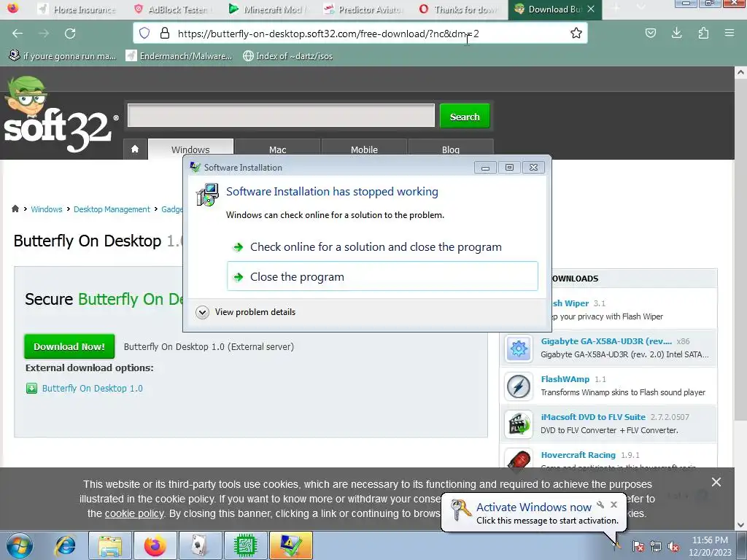Open Windows Explorer folder in taskbar

(110, 545)
